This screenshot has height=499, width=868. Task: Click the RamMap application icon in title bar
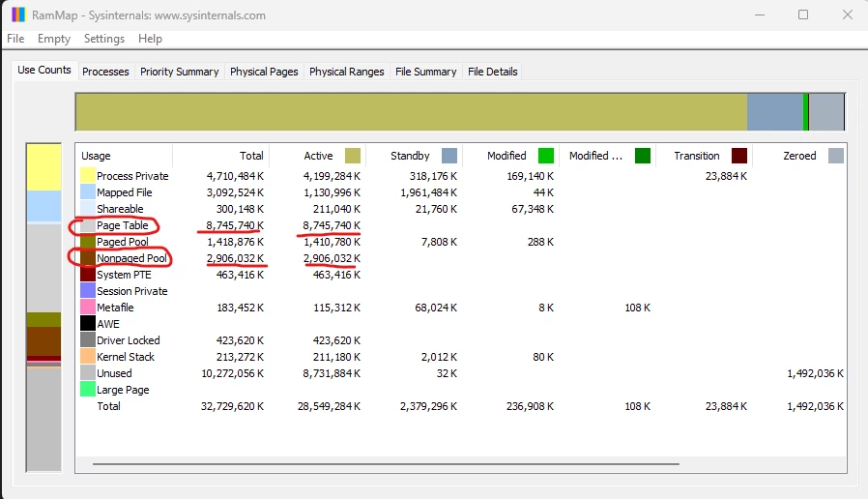18,15
